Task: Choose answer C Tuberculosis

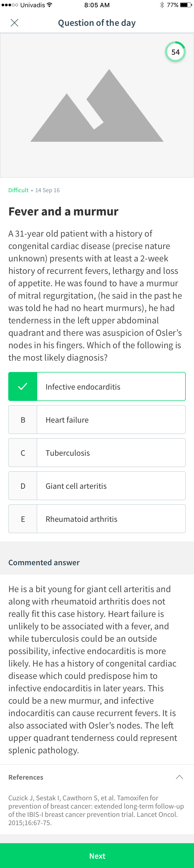Action: [x=97, y=453]
